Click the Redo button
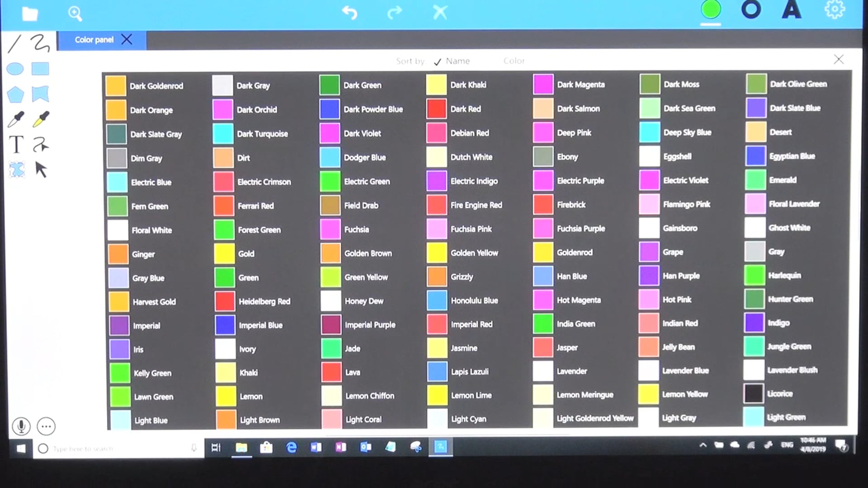The width and height of the screenshot is (868, 488). click(393, 11)
